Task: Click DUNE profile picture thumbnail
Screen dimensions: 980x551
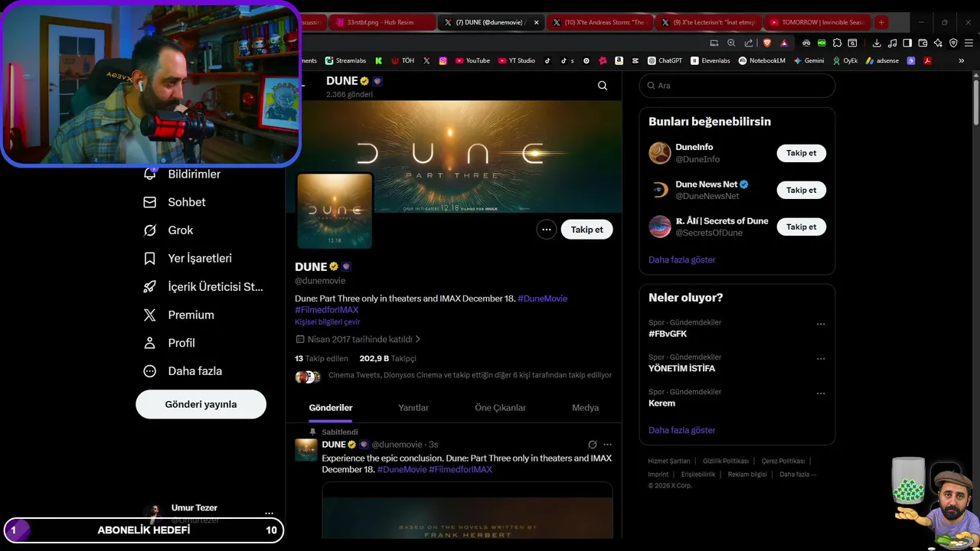Action: pyautogui.click(x=335, y=210)
